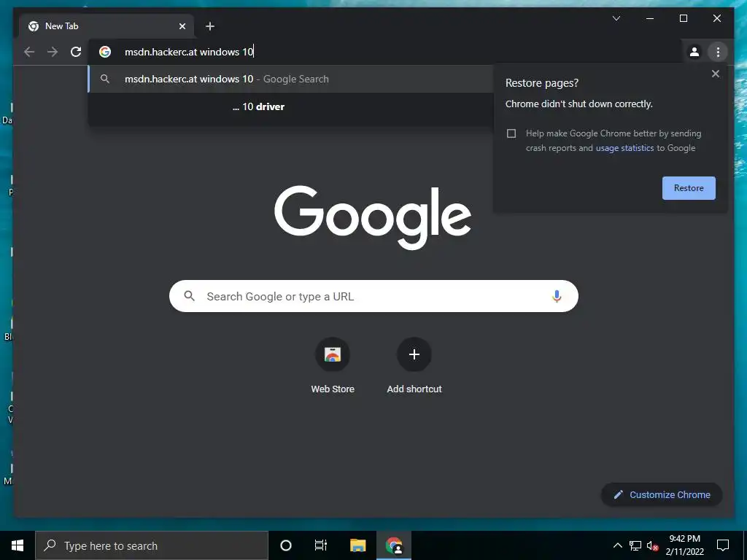Click the Restore button
The width and height of the screenshot is (747, 560).
(x=689, y=188)
